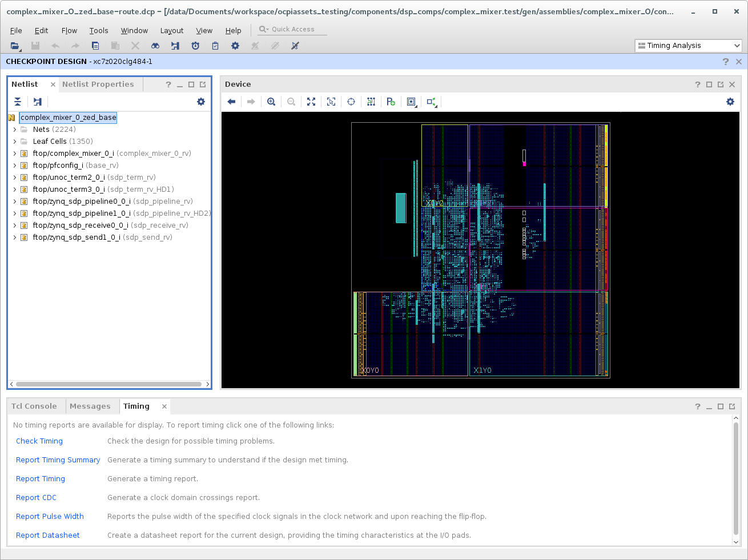The image size is (748, 560).
Task: Expand the Nets (2224) tree node
Action: click(15, 130)
